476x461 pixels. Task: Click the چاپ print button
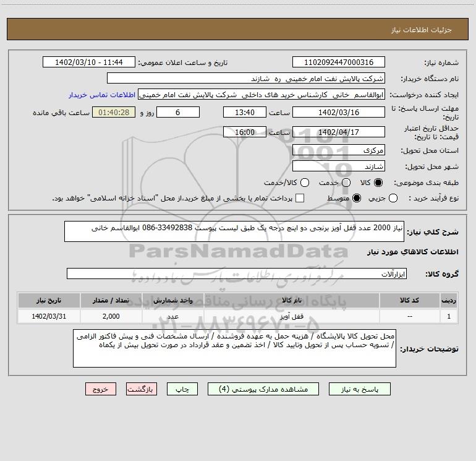coord(182,389)
